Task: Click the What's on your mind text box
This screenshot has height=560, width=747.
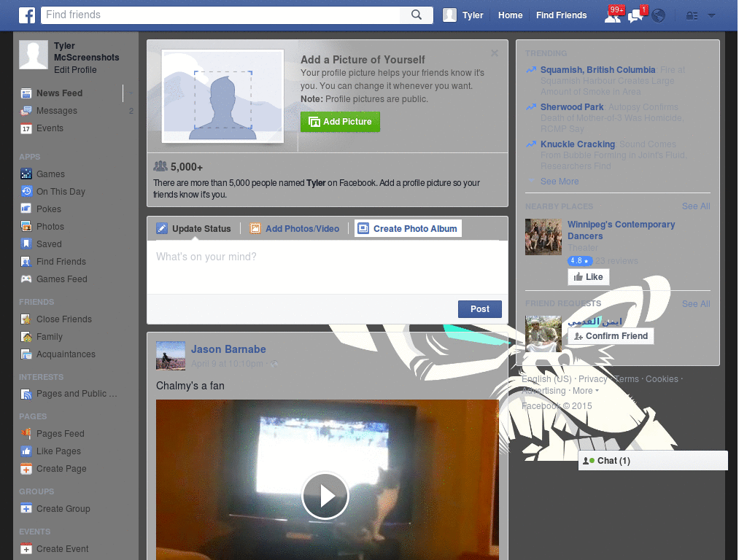Action: (x=328, y=267)
